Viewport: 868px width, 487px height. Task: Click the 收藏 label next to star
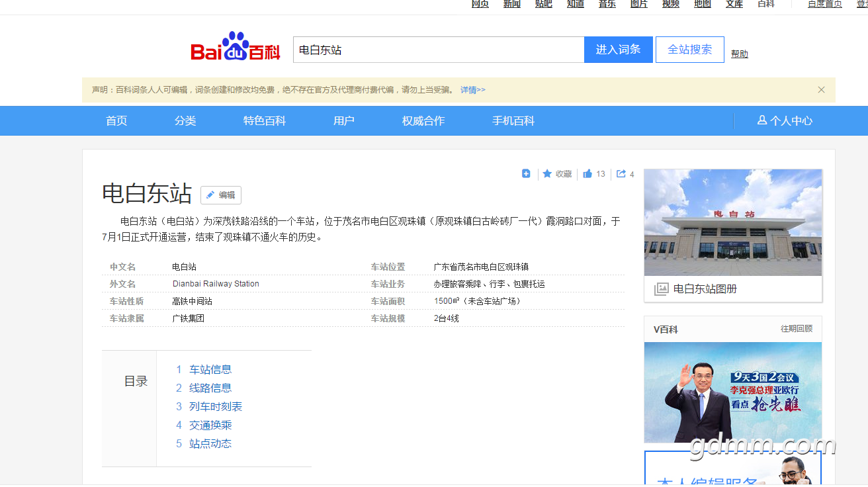(564, 174)
